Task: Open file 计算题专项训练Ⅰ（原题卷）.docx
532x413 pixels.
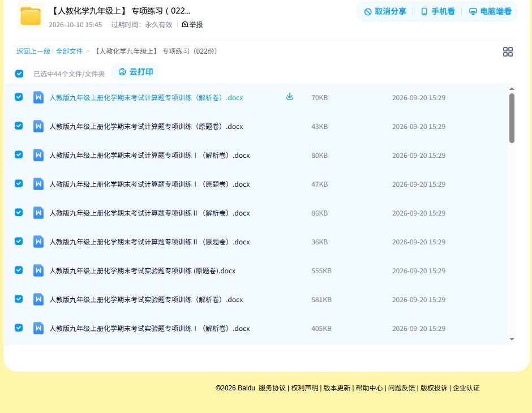Action: (x=149, y=184)
